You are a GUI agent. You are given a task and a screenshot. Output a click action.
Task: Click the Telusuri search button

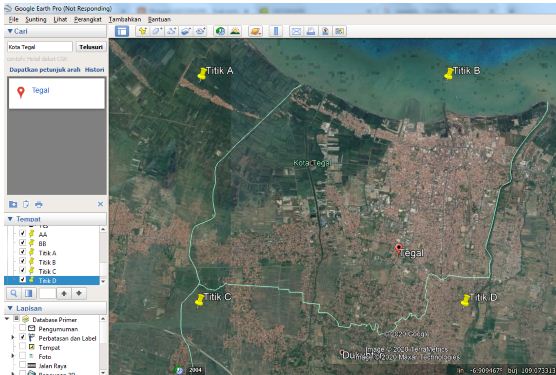click(91, 47)
